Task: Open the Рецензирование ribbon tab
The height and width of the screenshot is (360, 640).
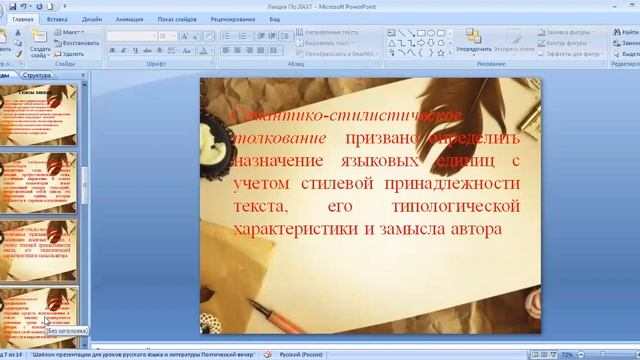Action: (233, 19)
